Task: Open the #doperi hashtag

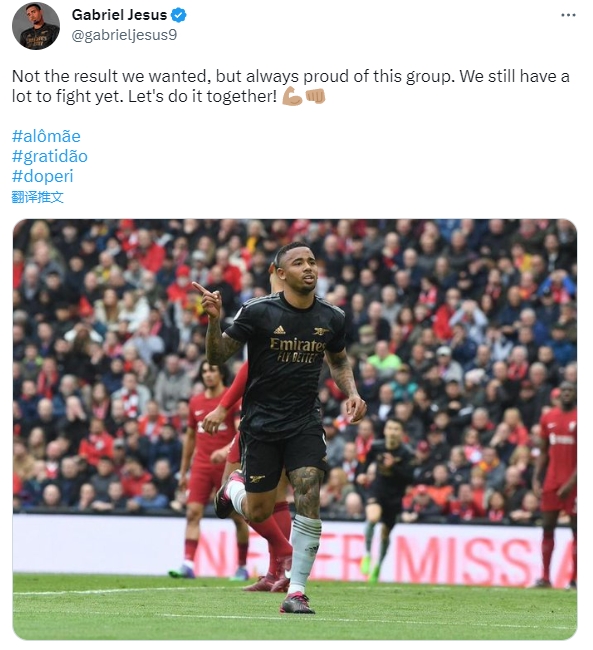Action: 42,176
